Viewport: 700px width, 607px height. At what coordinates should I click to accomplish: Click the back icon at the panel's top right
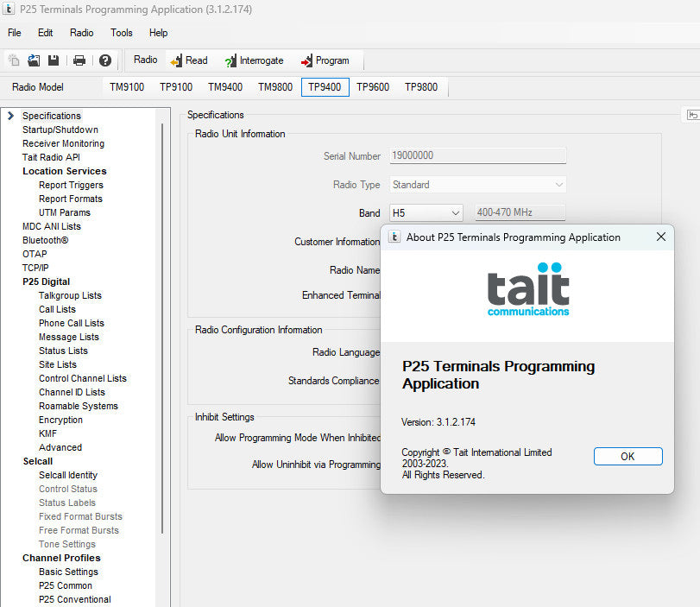(x=693, y=115)
